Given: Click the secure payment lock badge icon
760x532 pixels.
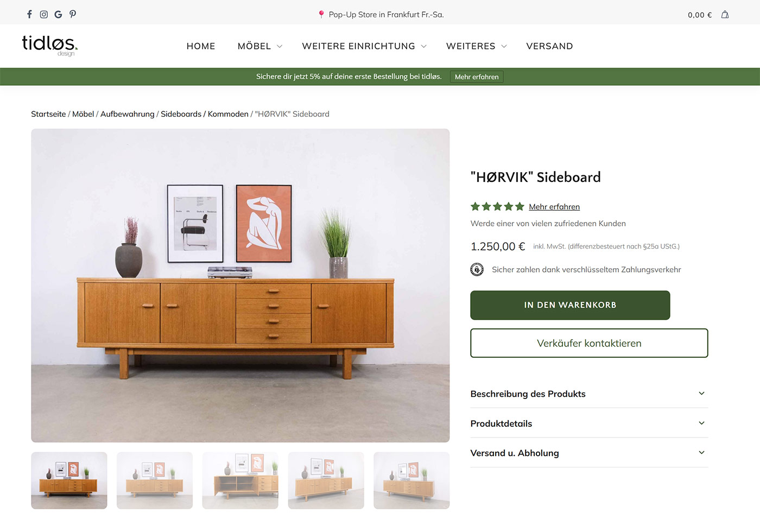Looking at the screenshot, I should pyautogui.click(x=477, y=269).
